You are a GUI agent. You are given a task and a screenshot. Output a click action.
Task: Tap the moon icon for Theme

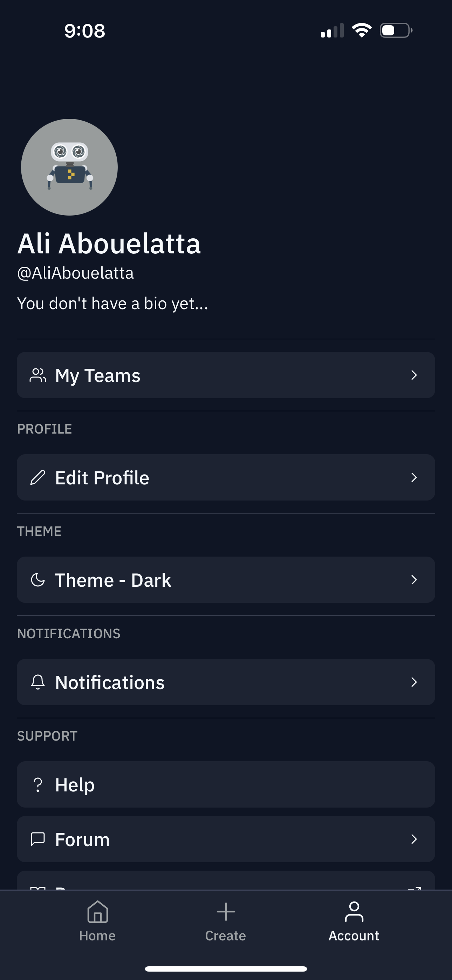point(38,580)
